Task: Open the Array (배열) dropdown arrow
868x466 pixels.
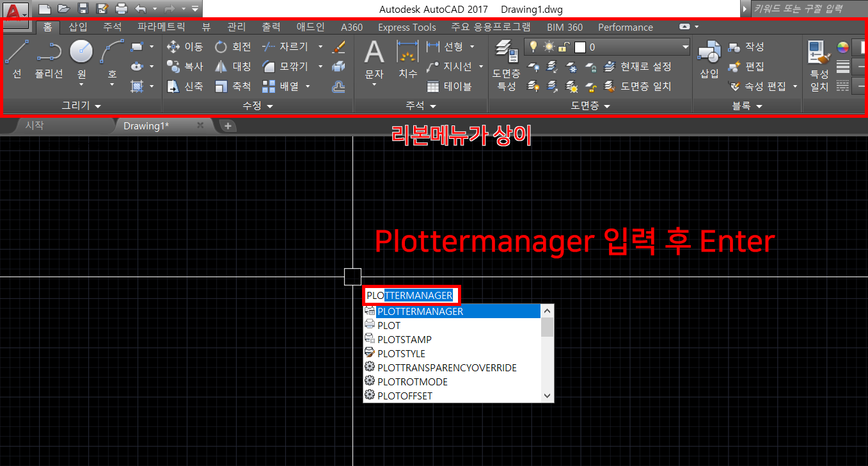Action: 308,86
